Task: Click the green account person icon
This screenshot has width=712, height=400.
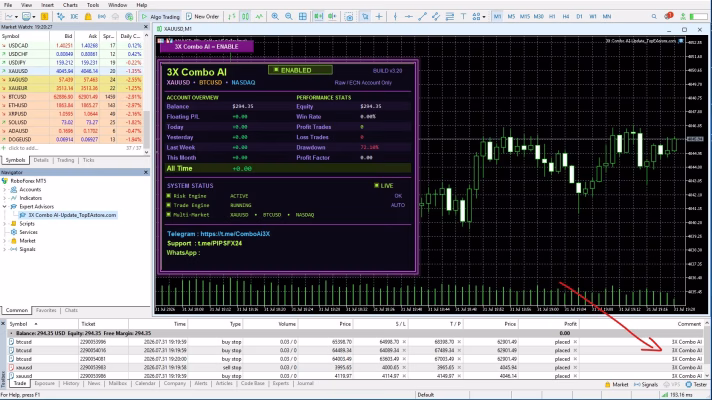Action: point(682,16)
